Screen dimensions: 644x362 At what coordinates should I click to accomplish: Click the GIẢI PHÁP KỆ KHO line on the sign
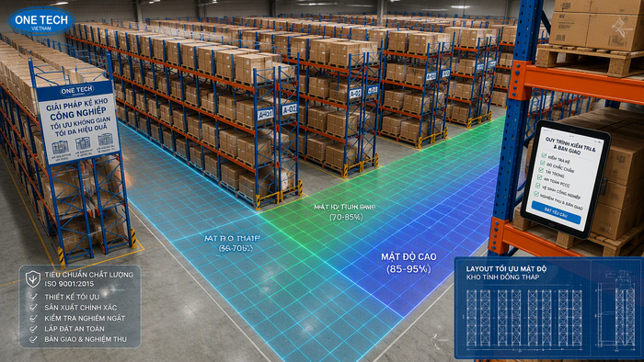coord(77,106)
